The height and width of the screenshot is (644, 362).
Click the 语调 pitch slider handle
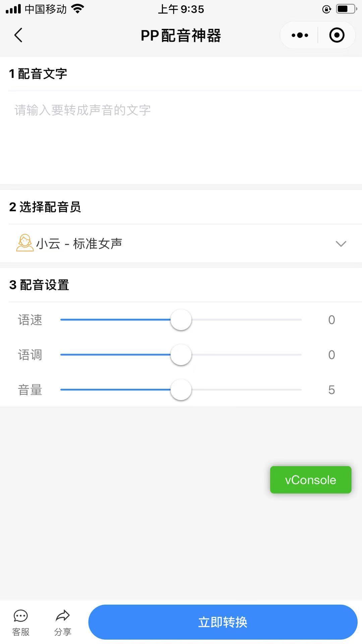pos(181,355)
